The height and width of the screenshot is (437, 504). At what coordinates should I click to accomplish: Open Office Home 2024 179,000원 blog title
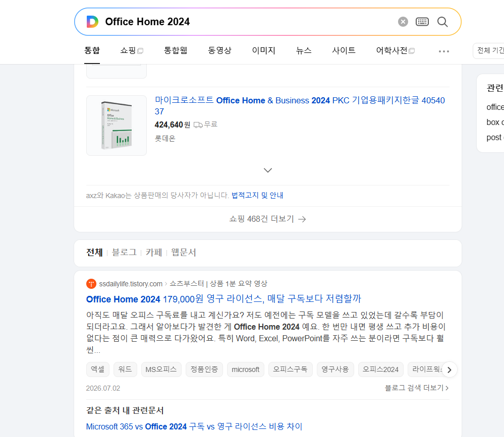coord(223,299)
